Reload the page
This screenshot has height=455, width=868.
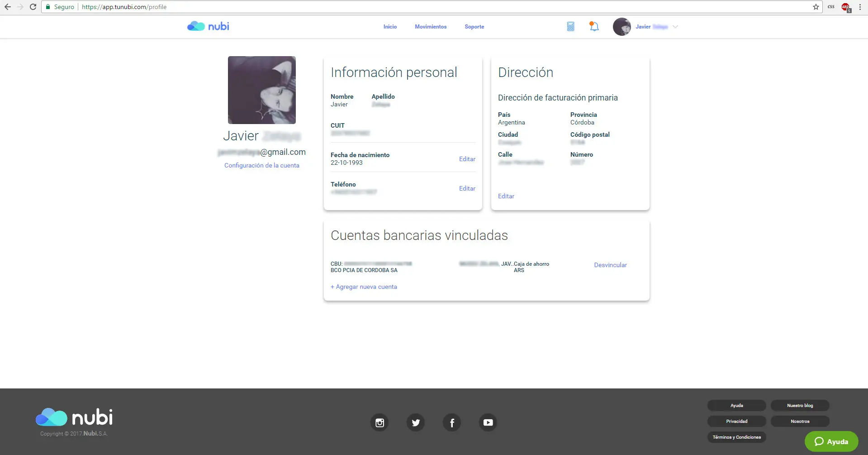(x=33, y=7)
